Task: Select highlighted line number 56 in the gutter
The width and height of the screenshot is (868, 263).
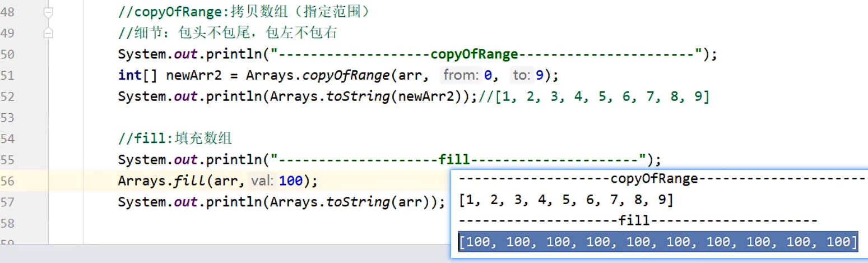Action: 8,181
